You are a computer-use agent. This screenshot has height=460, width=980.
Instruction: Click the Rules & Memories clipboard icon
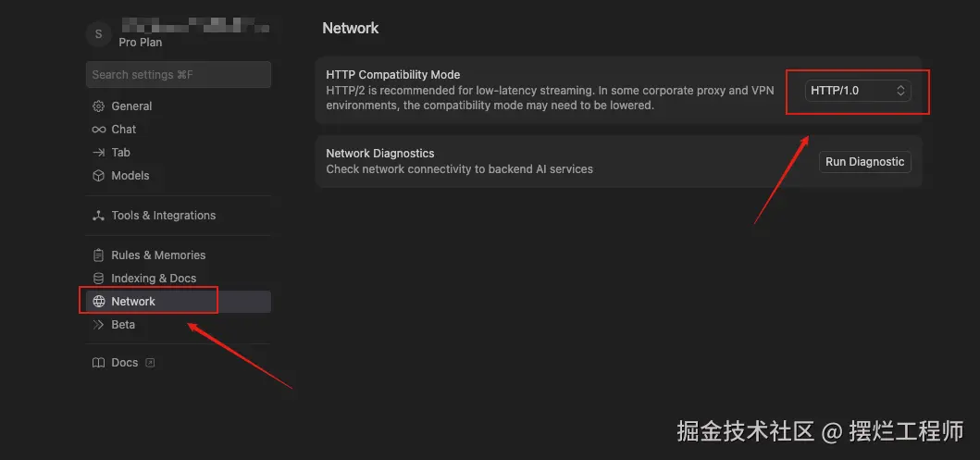point(98,255)
